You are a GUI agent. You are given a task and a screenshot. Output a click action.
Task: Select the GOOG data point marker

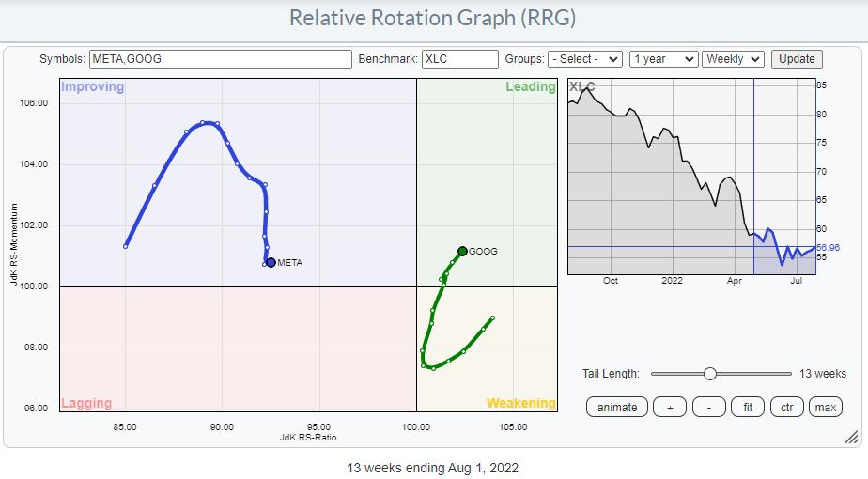click(x=462, y=251)
